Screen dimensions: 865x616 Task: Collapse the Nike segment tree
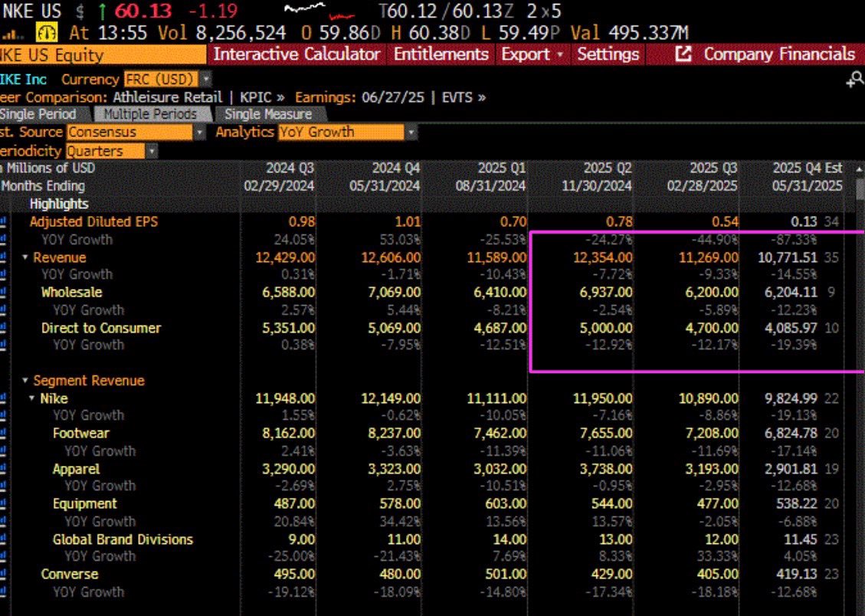[x=31, y=398]
